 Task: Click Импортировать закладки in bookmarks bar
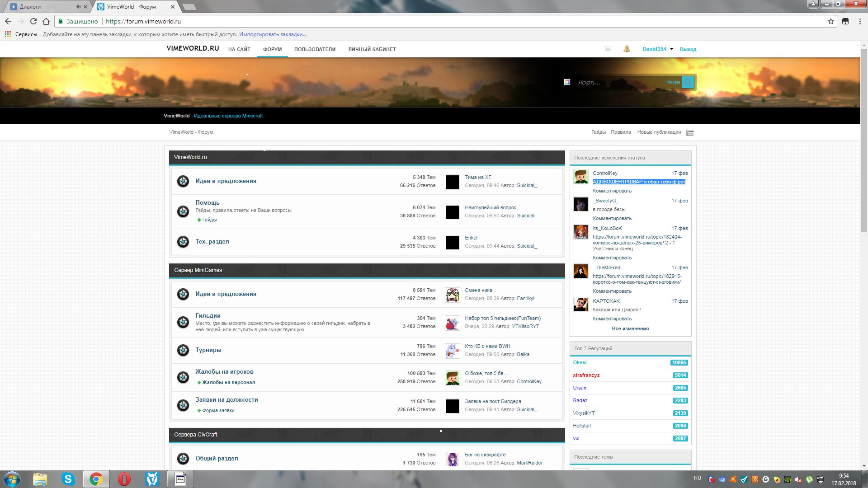273,34
